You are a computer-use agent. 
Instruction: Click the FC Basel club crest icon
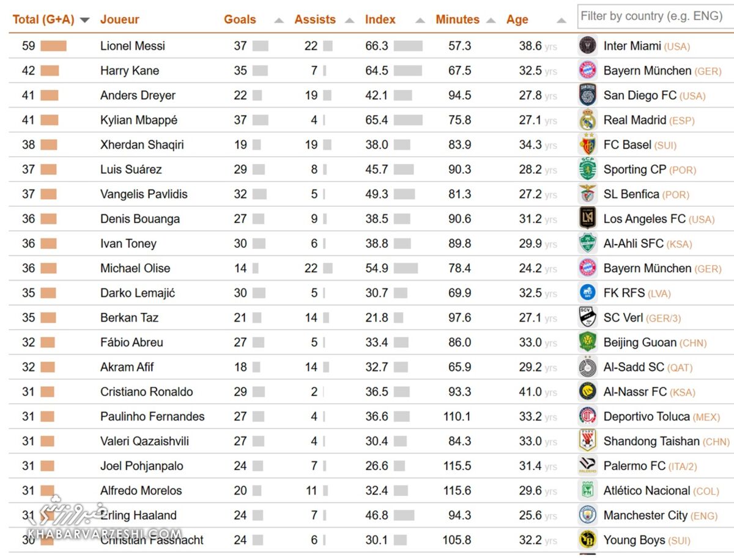587,145
